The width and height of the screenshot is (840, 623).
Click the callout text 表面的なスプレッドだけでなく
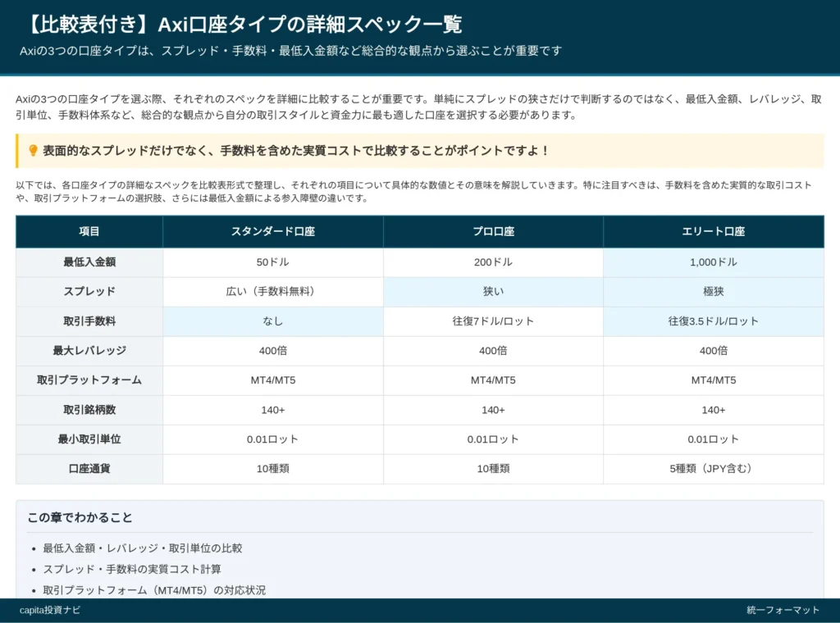(x=296, y=151)
